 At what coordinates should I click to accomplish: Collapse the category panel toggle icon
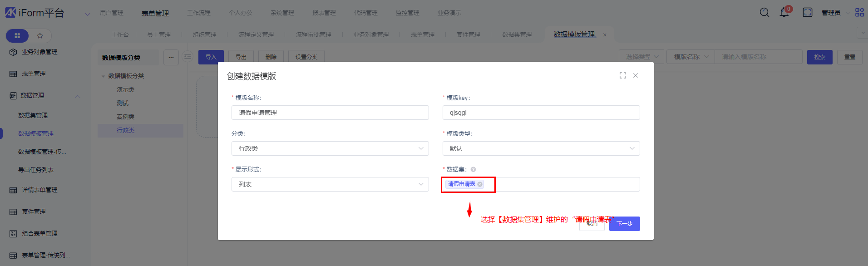coord(187,57)
